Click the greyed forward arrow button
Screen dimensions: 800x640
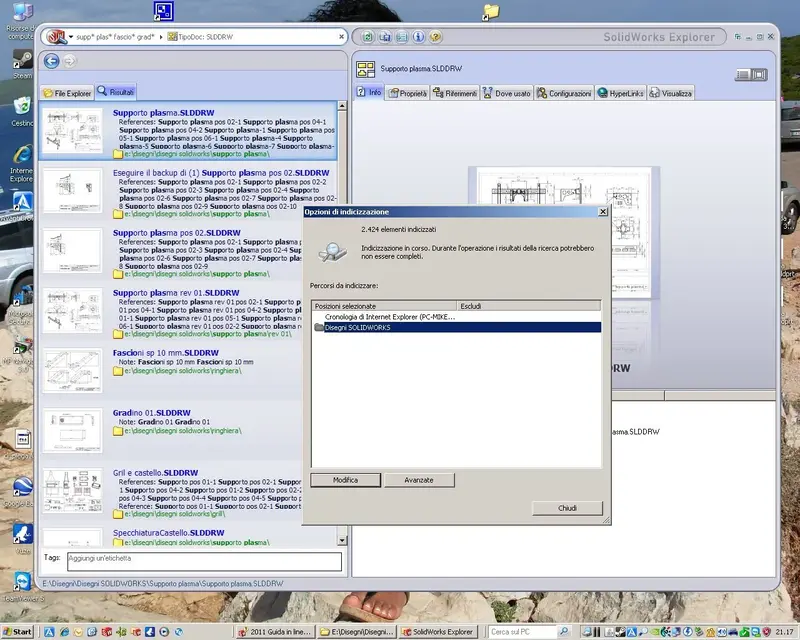click(x=70, y=61)
